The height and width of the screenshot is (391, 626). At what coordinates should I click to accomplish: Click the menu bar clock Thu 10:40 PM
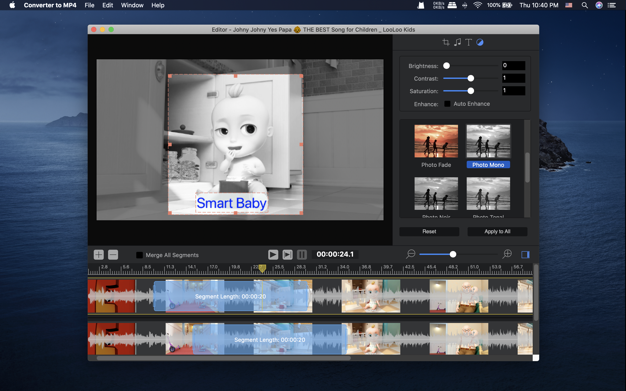coord(539,5)
